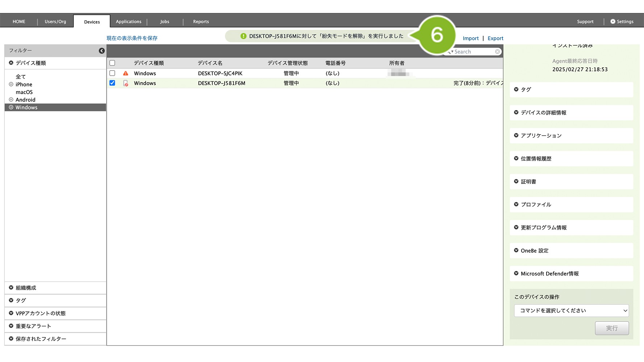
Task: Click the lost mode release notification message
Action: pyautogui.click(x=326, y=36)
